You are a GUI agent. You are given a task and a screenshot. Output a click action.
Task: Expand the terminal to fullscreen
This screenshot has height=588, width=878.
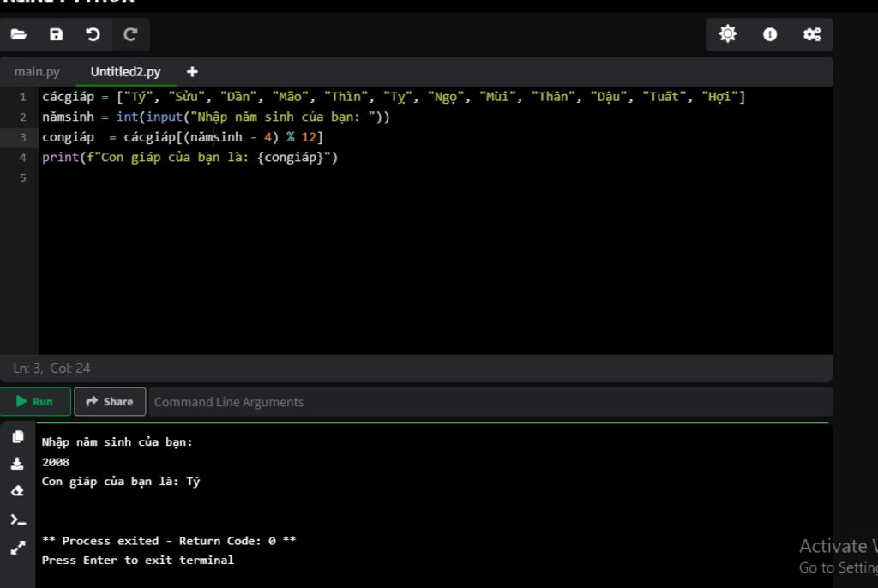tap(18, 547)
